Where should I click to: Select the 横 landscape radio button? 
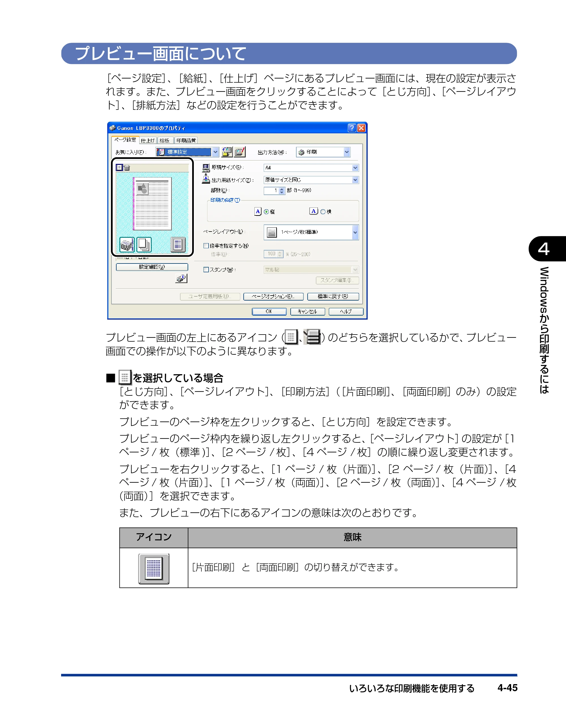(x=323, y=212)
